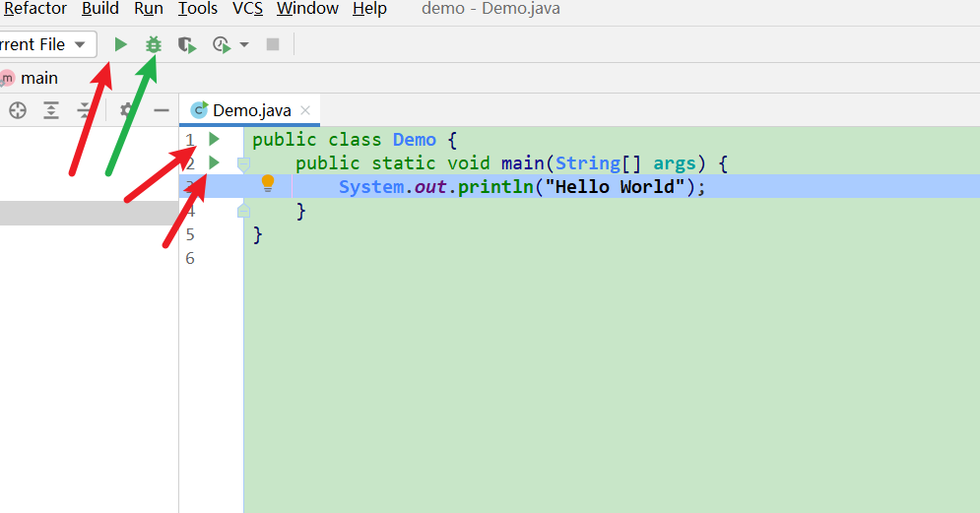The image size is (980, 513).
Task: Hide the project panel with minus icon
Action: [x=162, y=110]
